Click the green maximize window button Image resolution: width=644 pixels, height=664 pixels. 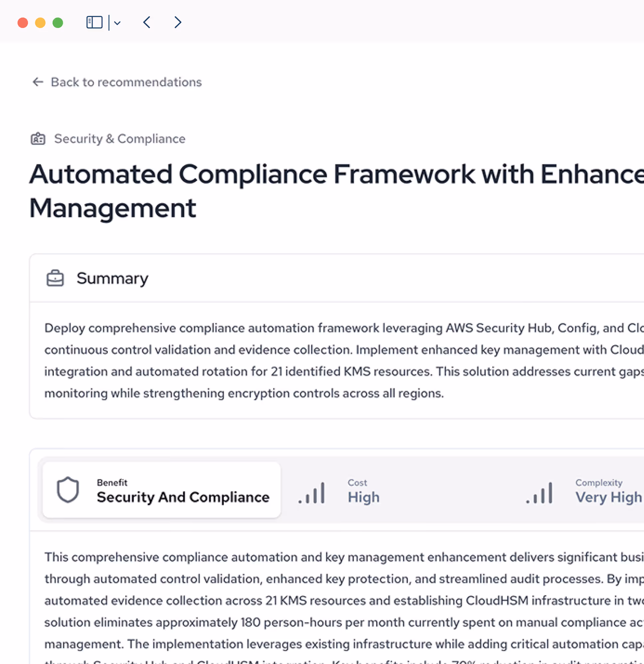click(x=58, y=23)
